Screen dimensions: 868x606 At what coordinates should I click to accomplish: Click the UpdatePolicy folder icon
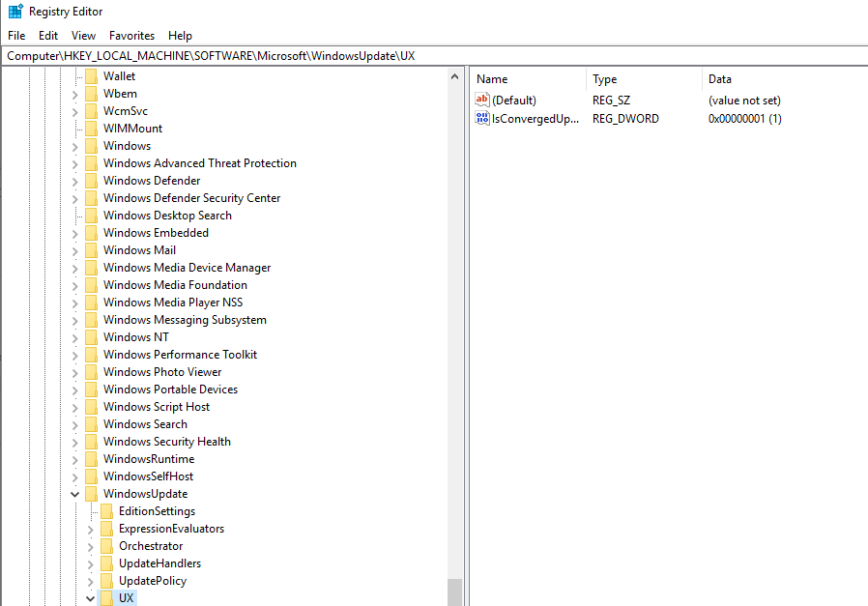point(107,581)
